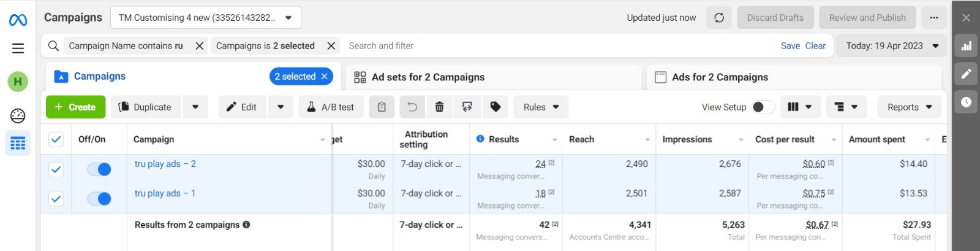
Task: Click the refresh data icon
Action: (x=719, y=18)
